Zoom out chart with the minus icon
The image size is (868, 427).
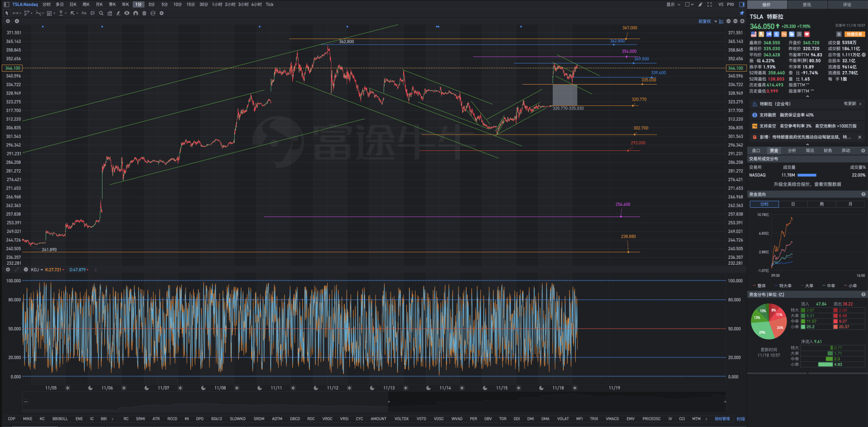[x=735, y=21]
